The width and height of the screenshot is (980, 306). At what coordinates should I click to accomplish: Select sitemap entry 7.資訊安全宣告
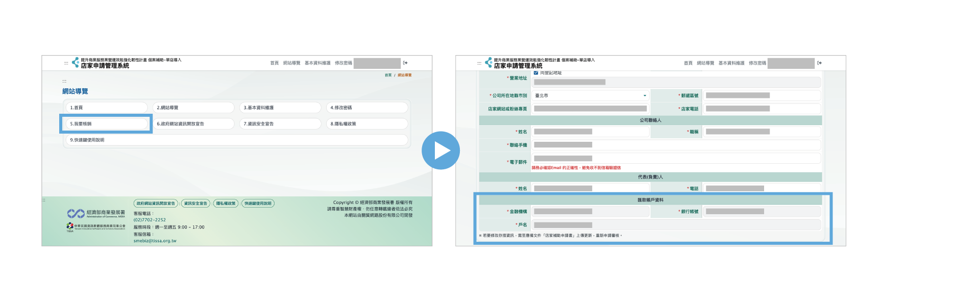click(x=280, y=124)
